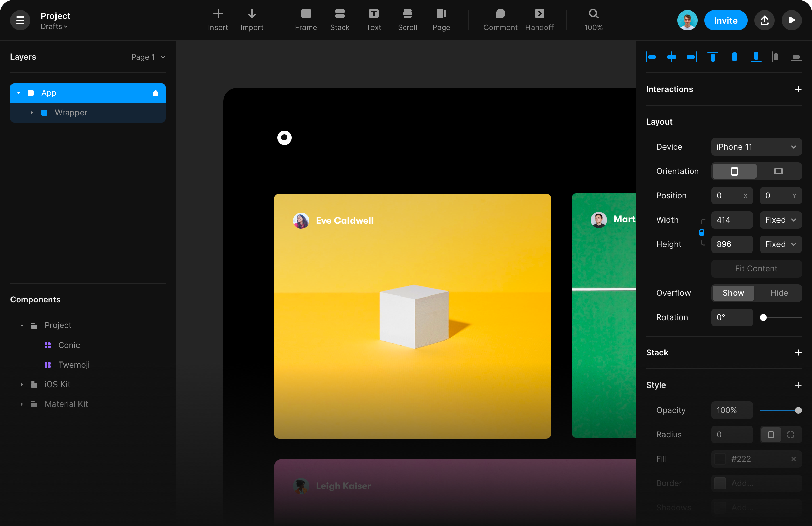Click the Import tool in toolbar
Screen dimensions: 812x526
pyautogui.click(x=251, y=20)
